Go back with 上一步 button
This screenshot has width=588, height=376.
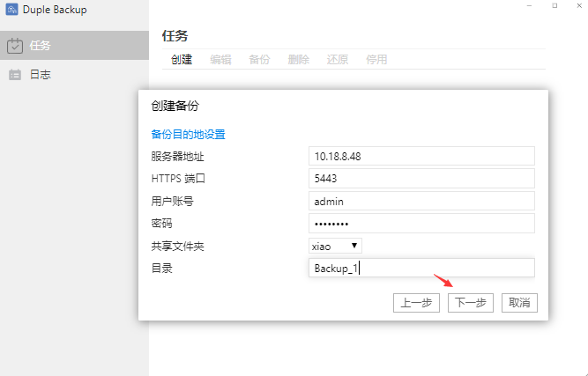[x=416, y=303]
